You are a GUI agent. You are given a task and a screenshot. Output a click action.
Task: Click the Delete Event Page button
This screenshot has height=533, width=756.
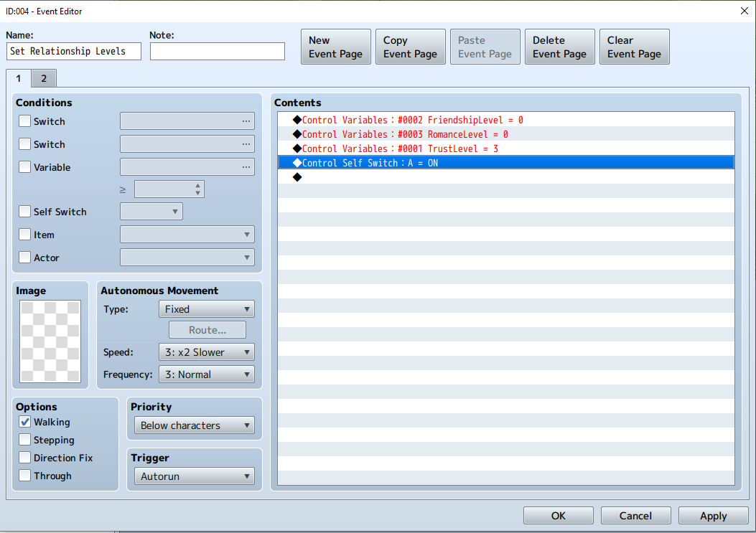pos(560,47)
